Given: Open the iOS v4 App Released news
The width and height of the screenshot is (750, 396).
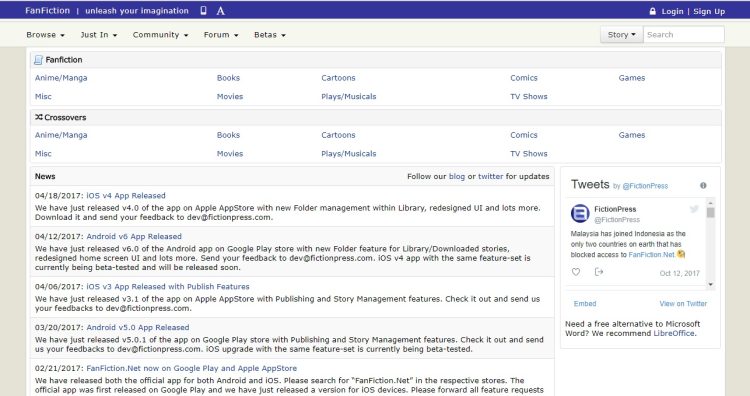Looking at the screenshot, I should [x=126, y=196].
